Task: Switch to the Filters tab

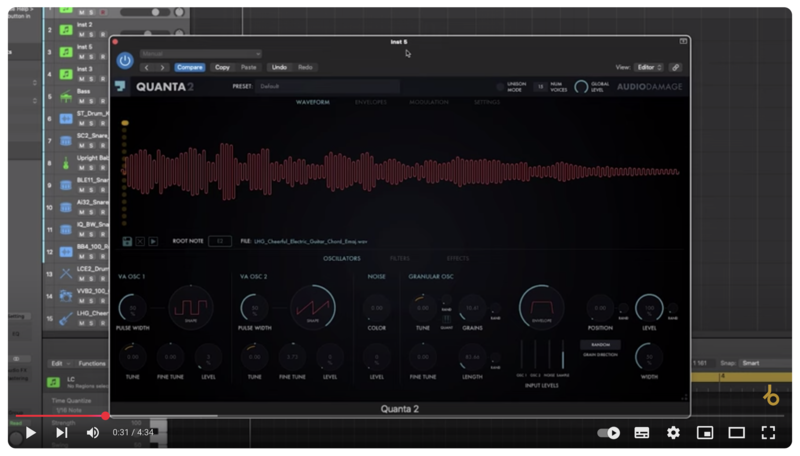Action: click(x=399, y=259)
